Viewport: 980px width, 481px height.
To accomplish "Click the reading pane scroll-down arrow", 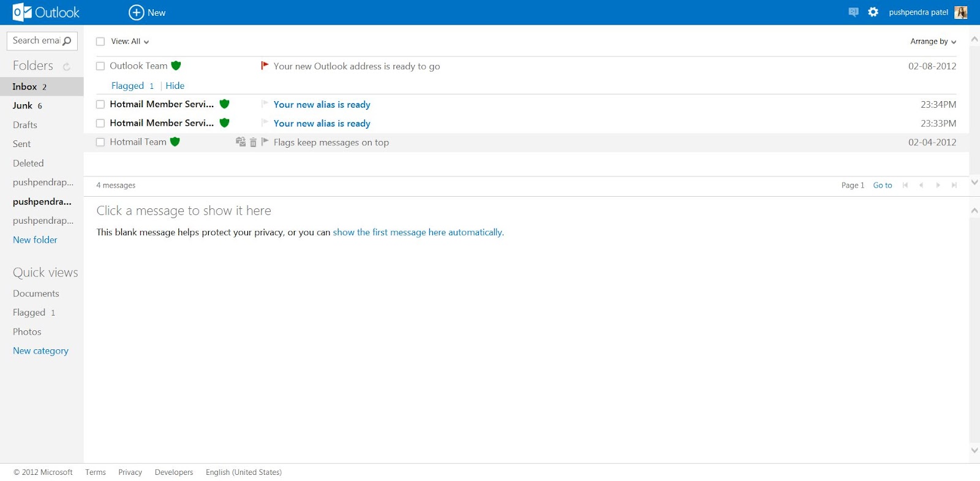I will 974,450.
